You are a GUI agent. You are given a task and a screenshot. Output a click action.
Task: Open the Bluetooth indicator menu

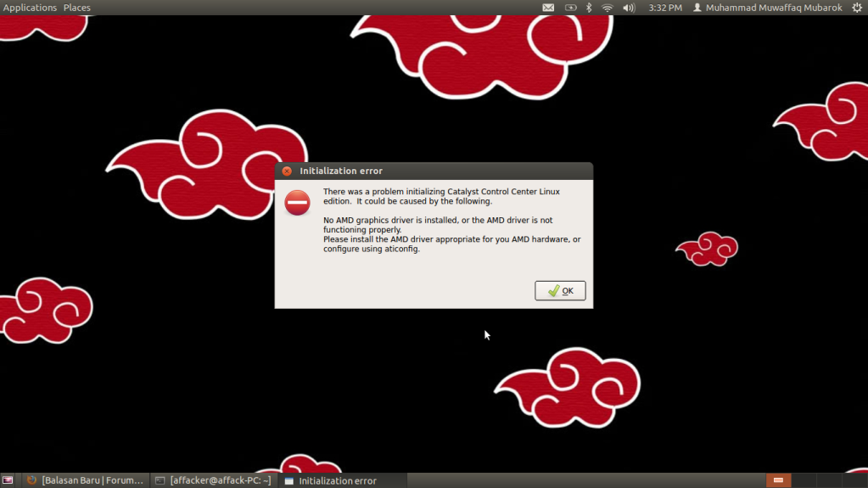click(x=589, y=8)
